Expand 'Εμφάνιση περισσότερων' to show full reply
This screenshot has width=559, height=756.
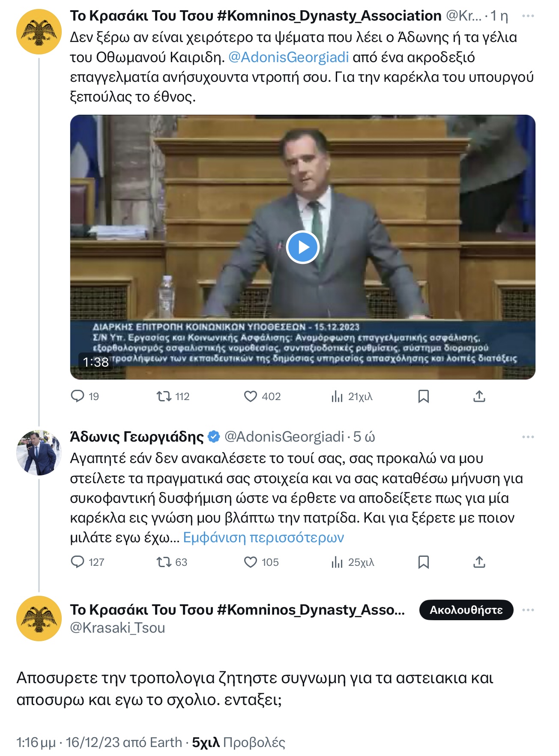(263, 540)
